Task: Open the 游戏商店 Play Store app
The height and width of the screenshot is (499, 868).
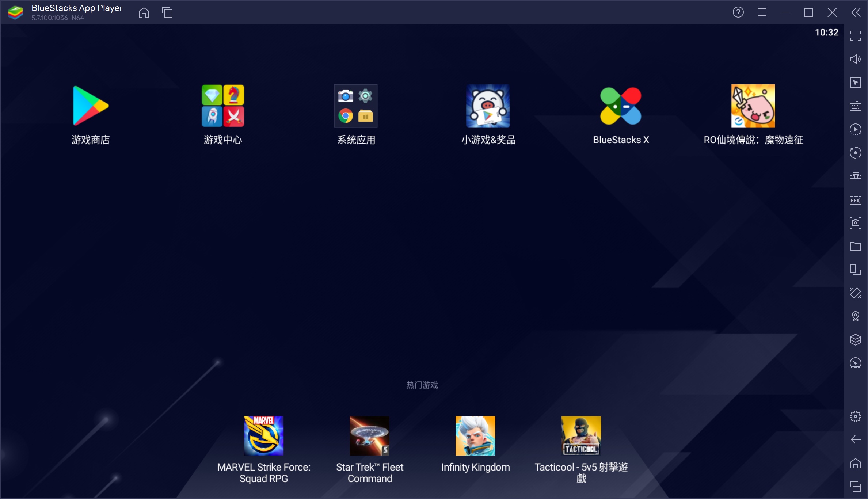Action: 91,106
